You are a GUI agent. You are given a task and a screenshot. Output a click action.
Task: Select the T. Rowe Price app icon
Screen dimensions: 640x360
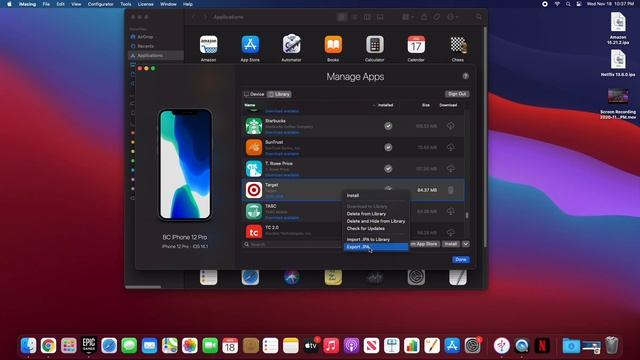coord(253,169)
